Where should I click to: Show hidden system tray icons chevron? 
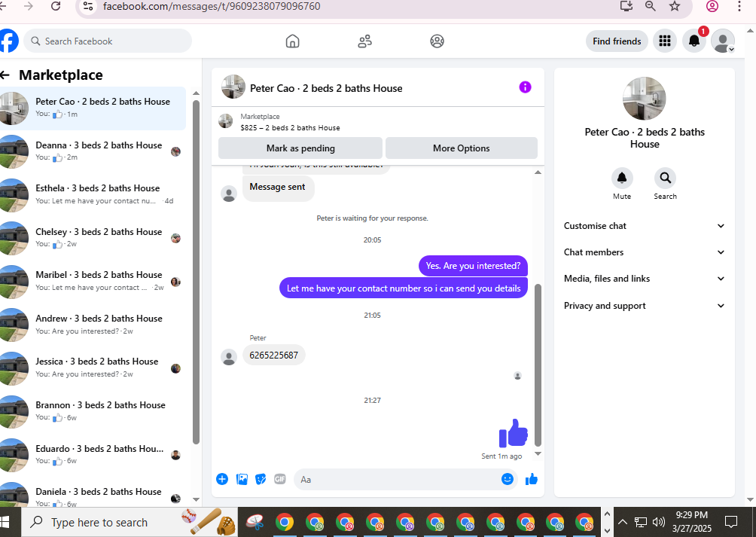[x=623, y=522]
